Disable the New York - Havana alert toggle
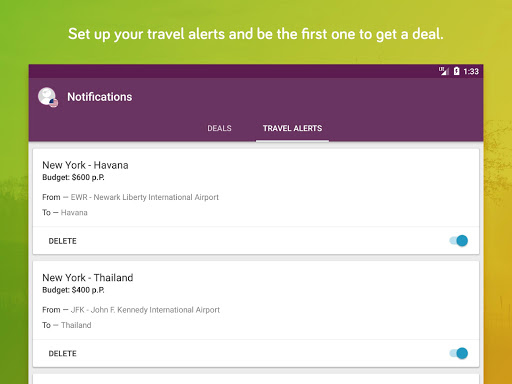512x384 pixels. [x=459, y=241]
